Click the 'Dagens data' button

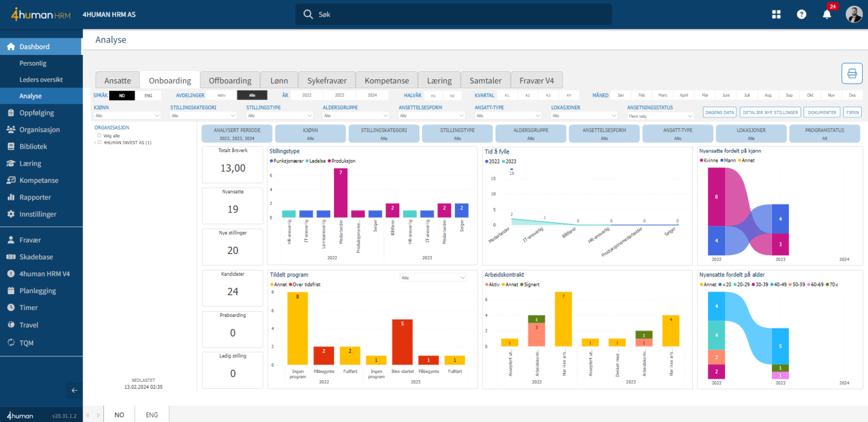pos(720,113)
